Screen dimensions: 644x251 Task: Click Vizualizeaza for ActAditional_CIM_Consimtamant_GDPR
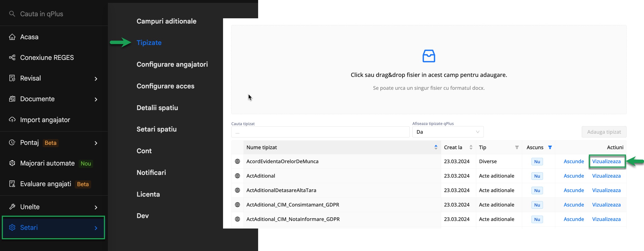pos(606,205)
